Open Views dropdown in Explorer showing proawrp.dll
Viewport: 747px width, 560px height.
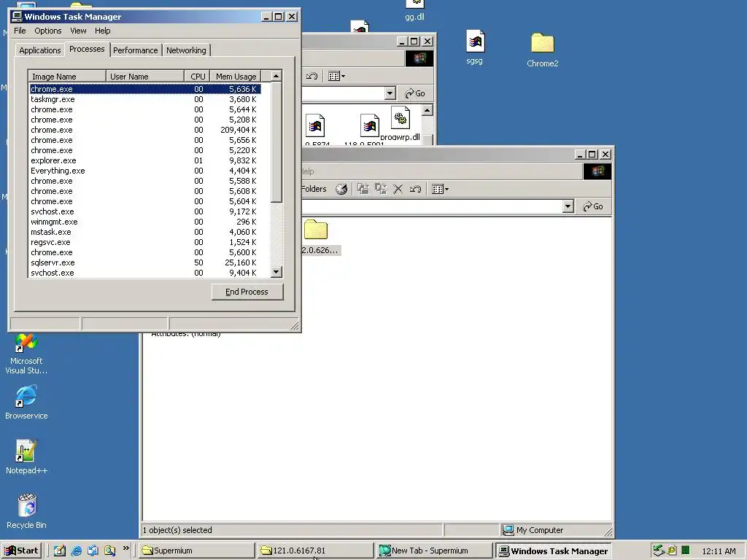click(x=337, y=76)
